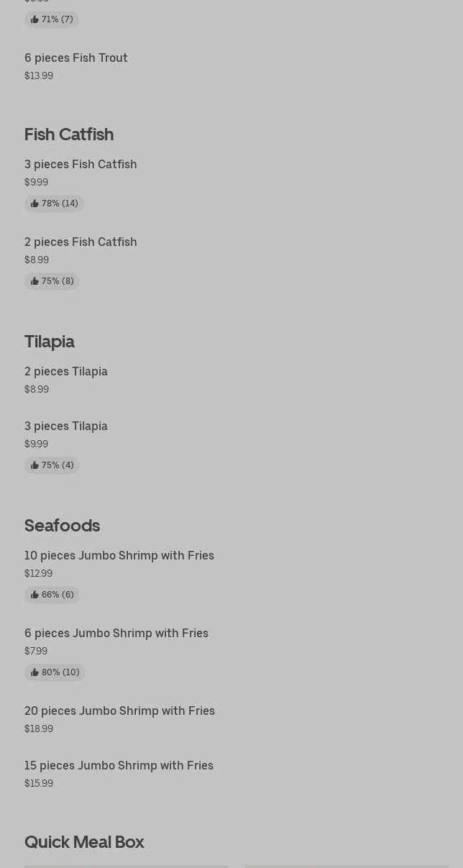This screenshot has height=868, width=463.
Task: Click the Quick Meal Box heading
Action: tap(84, 842)
